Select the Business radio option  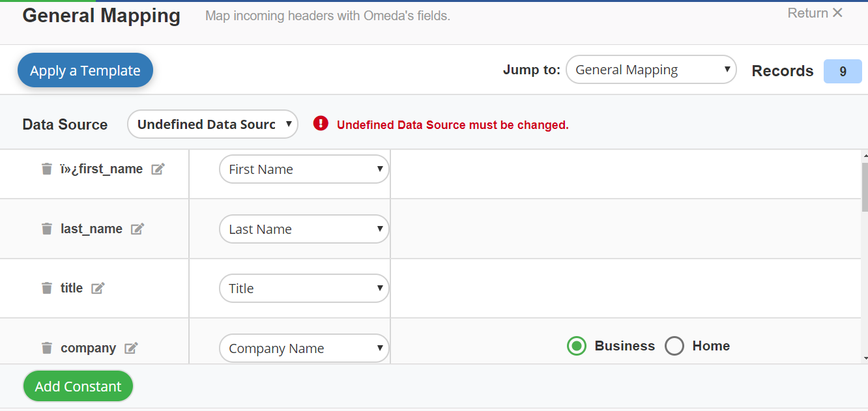[x=577, y=346]
